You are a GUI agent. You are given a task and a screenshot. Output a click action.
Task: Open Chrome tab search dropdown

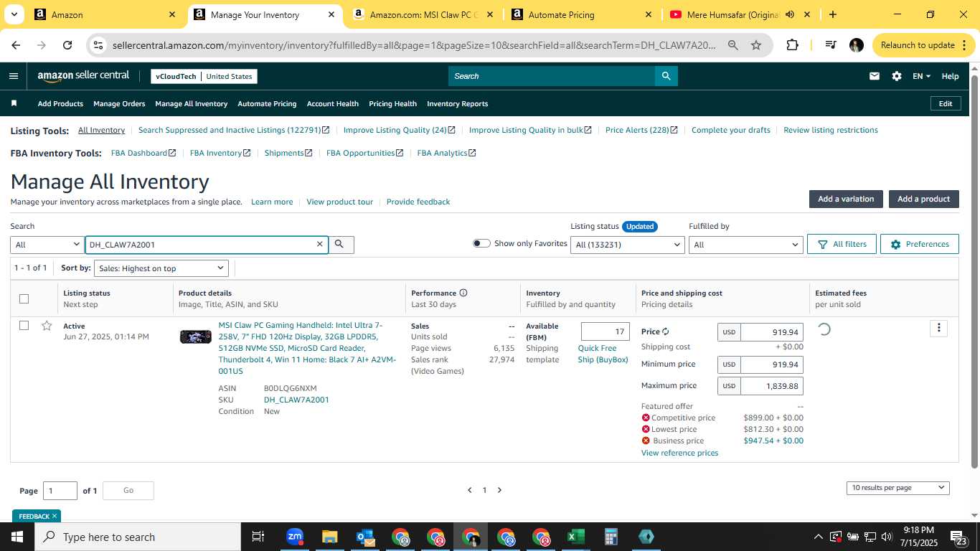(15, 14)
